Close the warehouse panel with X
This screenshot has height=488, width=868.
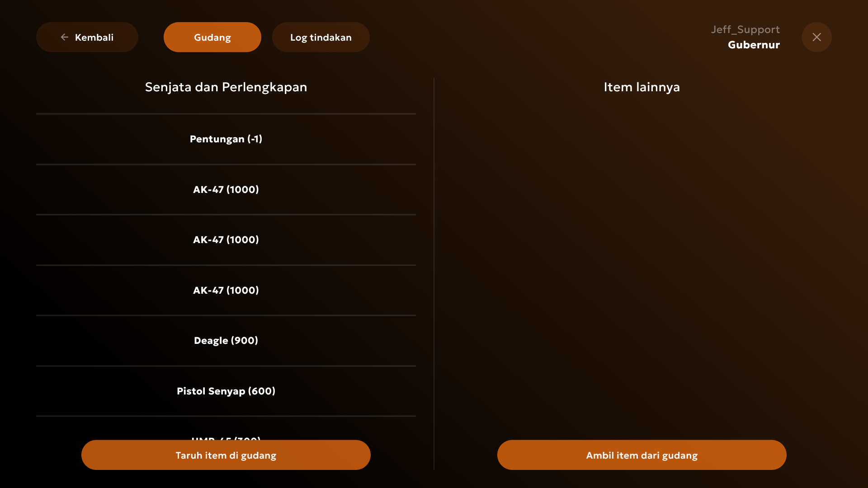pos(816,37)
